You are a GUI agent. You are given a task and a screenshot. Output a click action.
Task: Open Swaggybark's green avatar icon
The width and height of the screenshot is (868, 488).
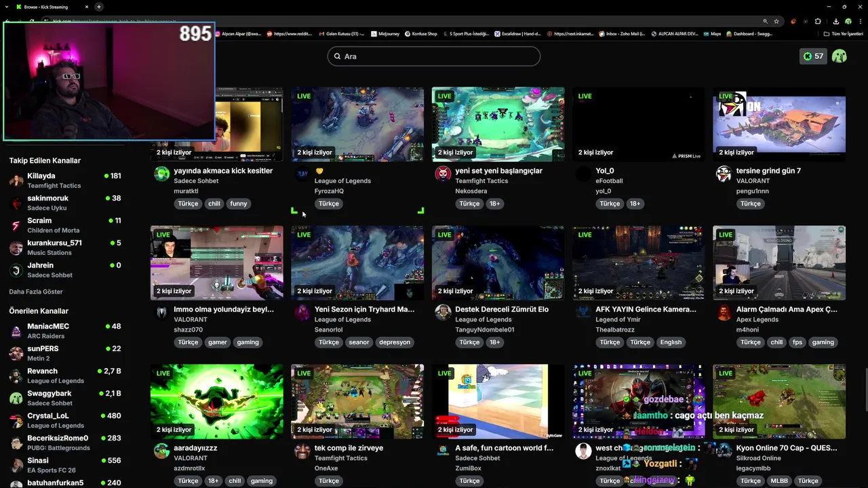point(16,398)
